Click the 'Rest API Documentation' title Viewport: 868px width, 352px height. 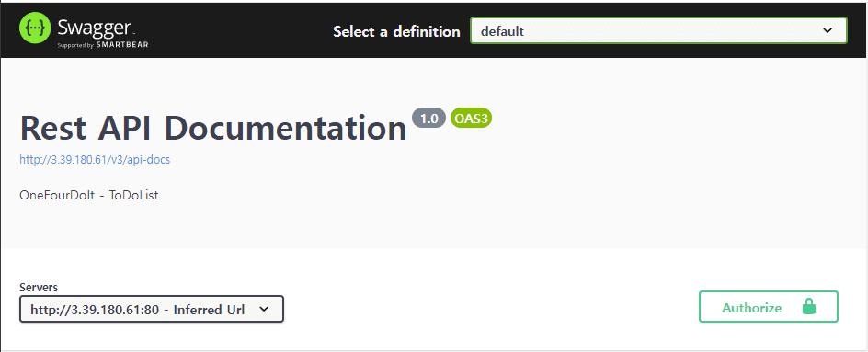tap(213, 129)
